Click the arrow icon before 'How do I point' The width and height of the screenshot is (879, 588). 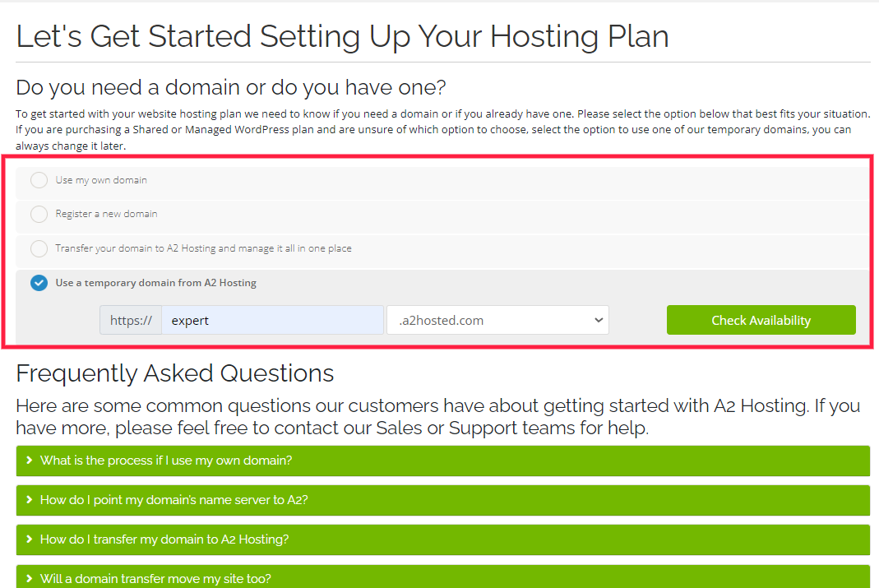[29, 499]
